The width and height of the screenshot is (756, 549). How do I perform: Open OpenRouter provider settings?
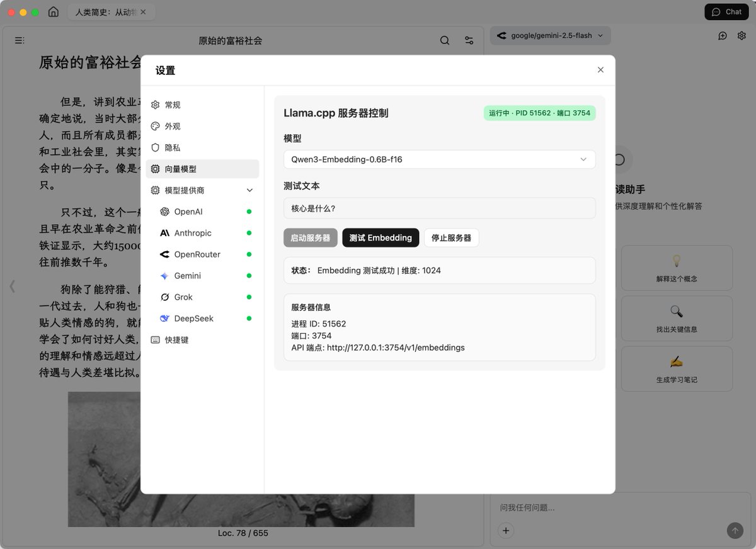(205, 254)
